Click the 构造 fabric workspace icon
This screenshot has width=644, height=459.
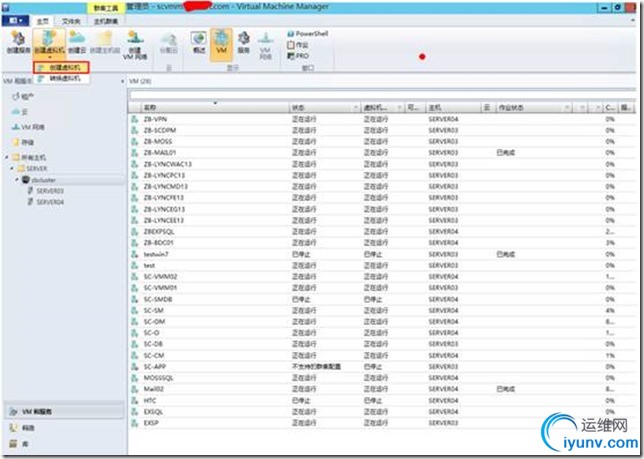tap(14, 427)
